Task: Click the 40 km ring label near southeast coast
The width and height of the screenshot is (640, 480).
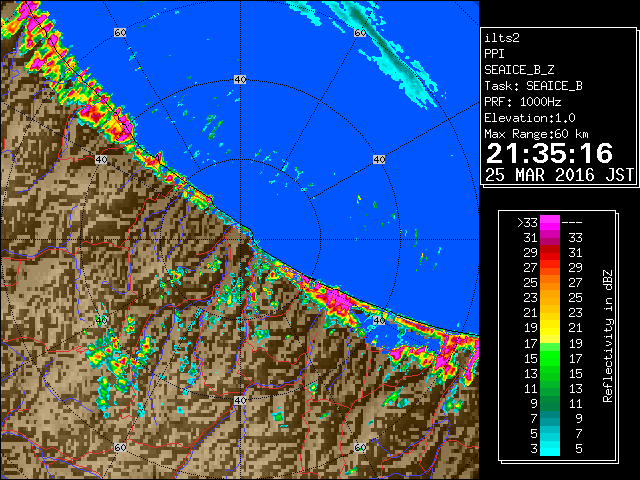Action: tap(379, 320)
